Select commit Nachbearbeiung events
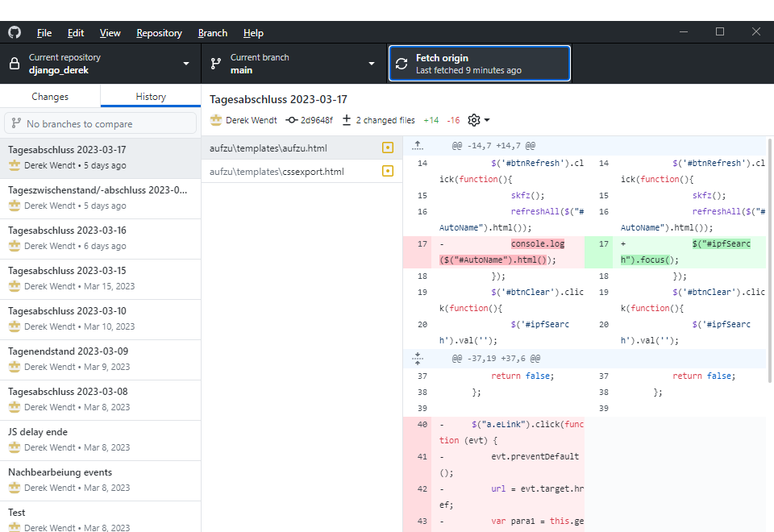This screenshot has height=532, width=774. pyautogui.click(x=100, y=480)
